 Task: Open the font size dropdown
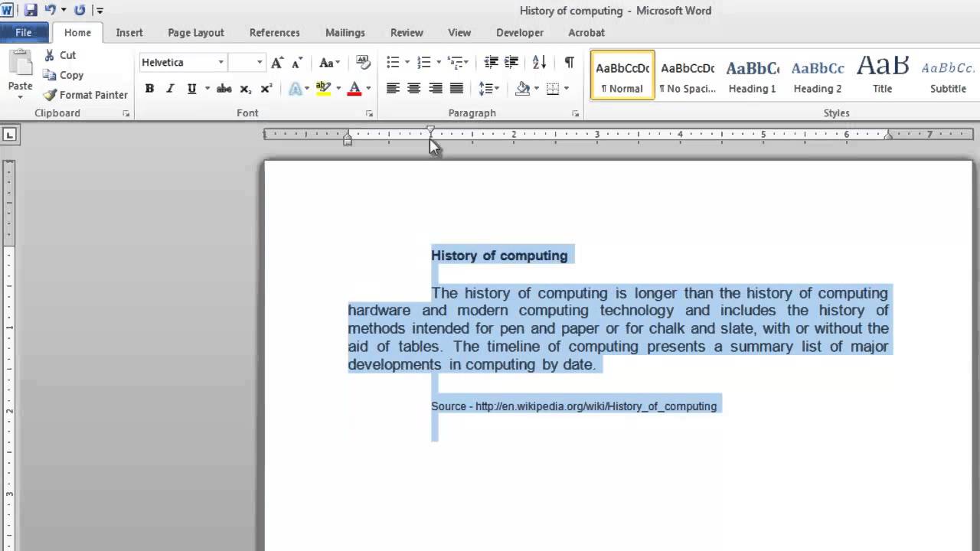260,63
